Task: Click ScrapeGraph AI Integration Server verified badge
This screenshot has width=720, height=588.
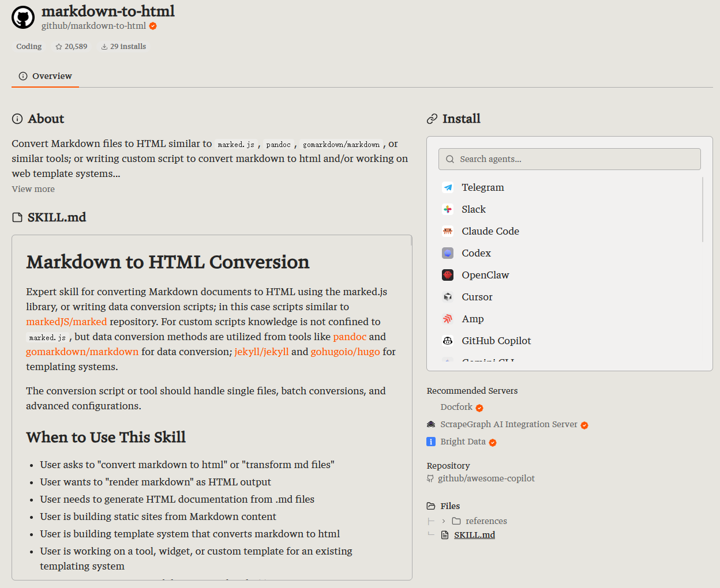Action: point(584,425)
